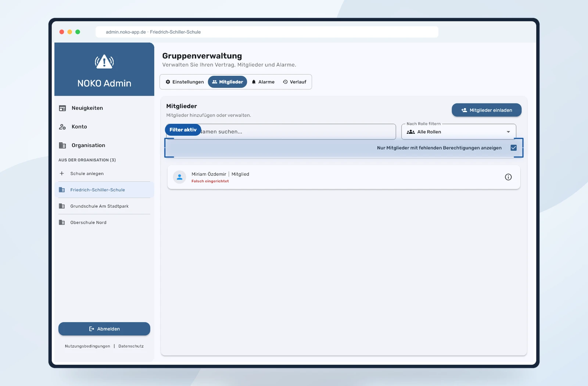Open the Einstellungen tab
This screenshot has width=588, height=386.
click(x=184, y=82)
